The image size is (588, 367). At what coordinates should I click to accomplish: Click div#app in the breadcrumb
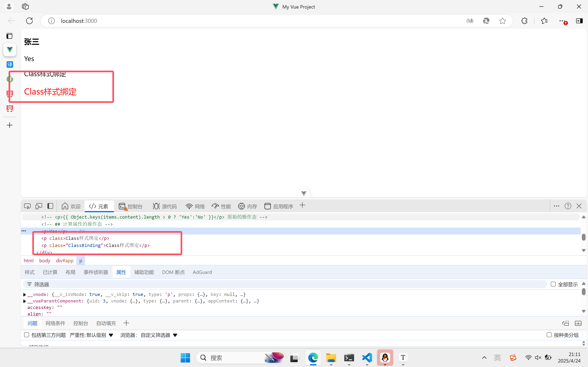click(x=65, y=261)
